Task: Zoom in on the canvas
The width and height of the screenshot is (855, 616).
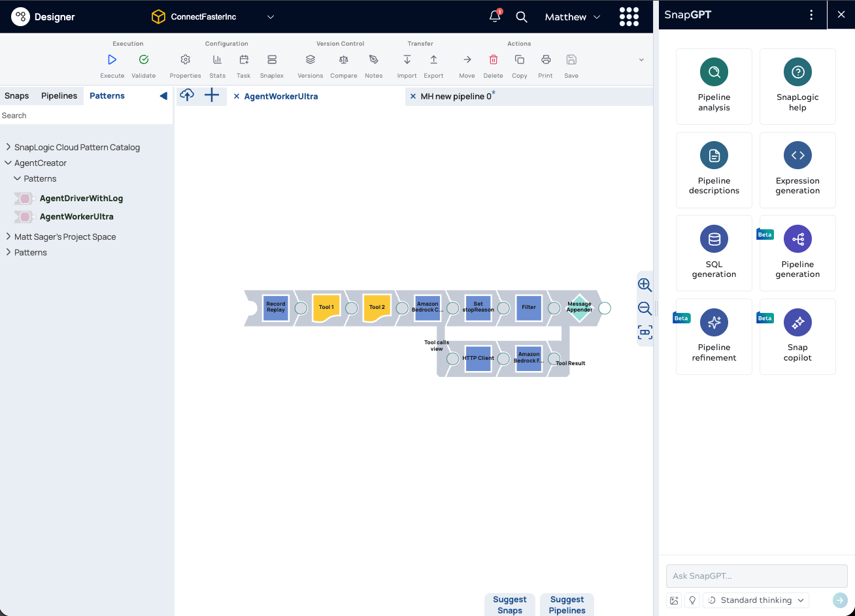Action: (645, 284)
